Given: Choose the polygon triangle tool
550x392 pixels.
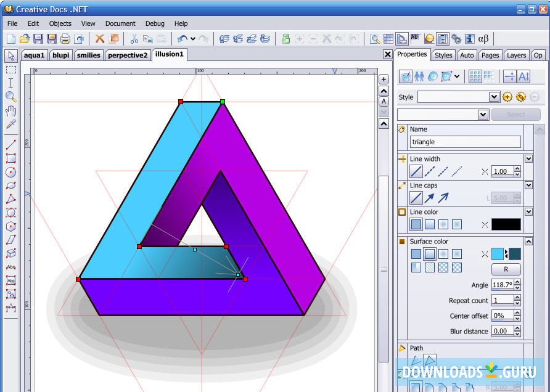Looking at the screenshot, I should (x=11, y=199).
